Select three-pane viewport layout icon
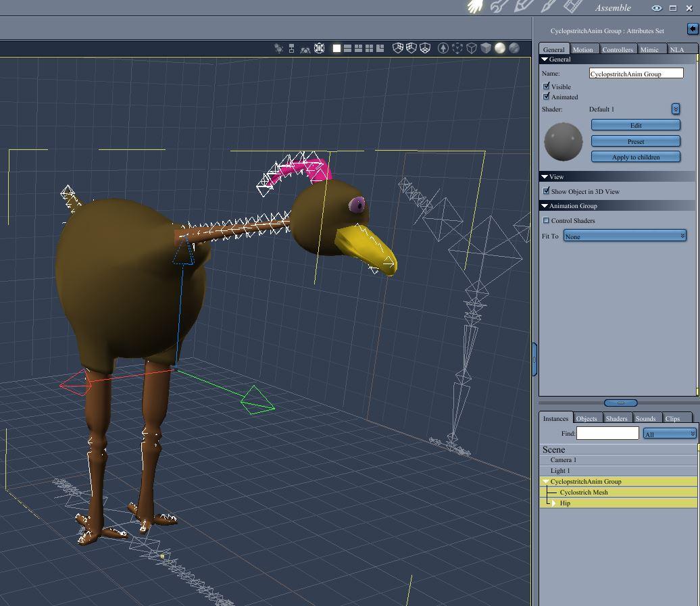This screenshot has width=700, height=606. tap(359, 48)
